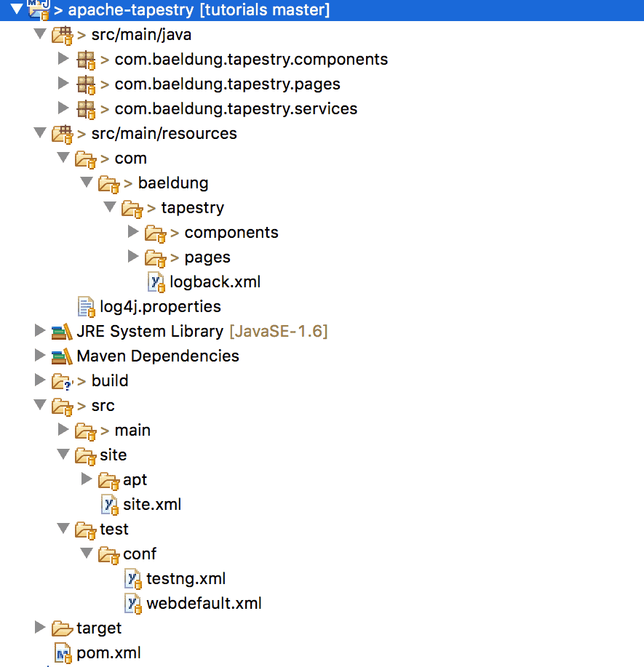Select the target folder label
The image size is (644, 667).
click(99, 628)
